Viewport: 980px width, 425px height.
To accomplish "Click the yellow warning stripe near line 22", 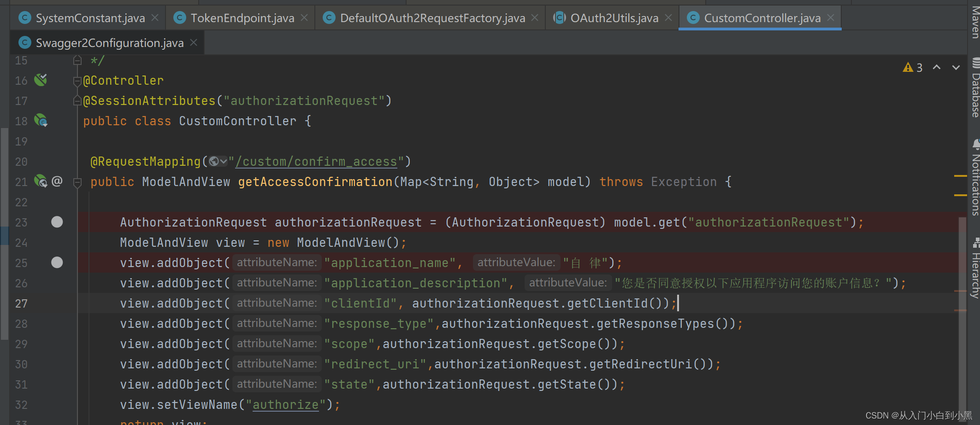I will (960, 195).
